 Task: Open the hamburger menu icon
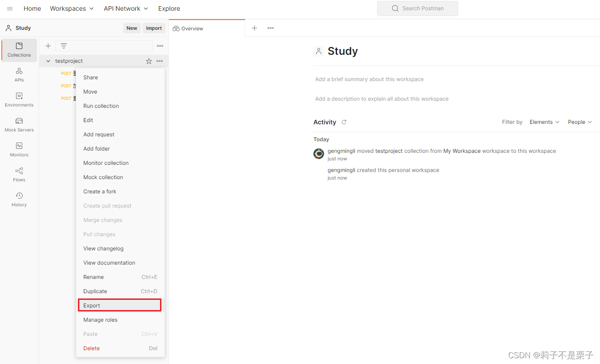[10, 8]
